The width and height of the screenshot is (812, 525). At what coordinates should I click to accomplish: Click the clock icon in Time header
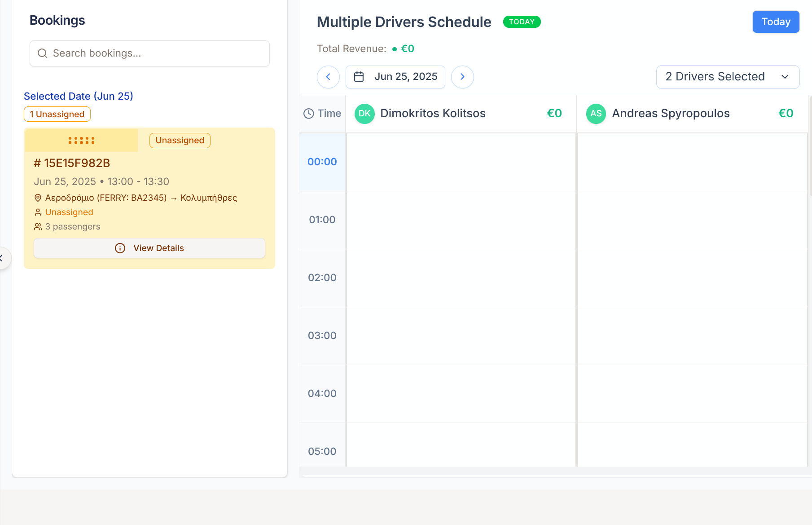tap(308, 114)
